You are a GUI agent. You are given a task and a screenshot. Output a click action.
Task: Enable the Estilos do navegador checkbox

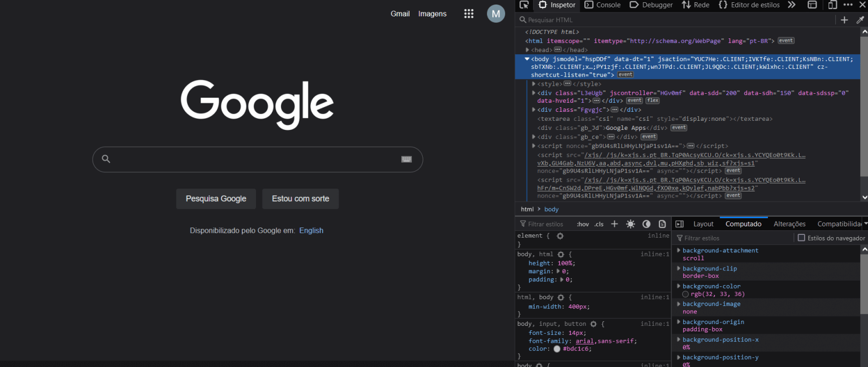click(801, 237)
